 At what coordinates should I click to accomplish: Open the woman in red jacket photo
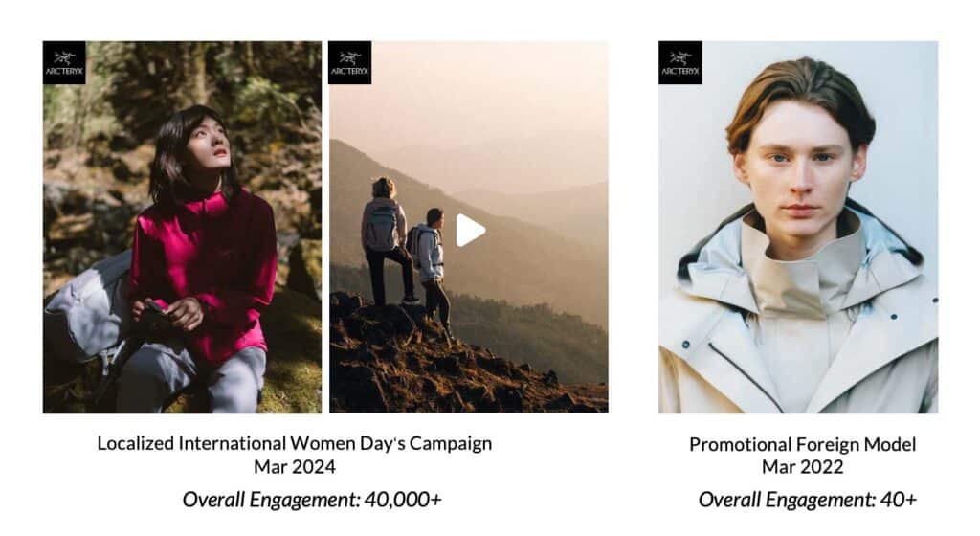(x=182, y=227)
